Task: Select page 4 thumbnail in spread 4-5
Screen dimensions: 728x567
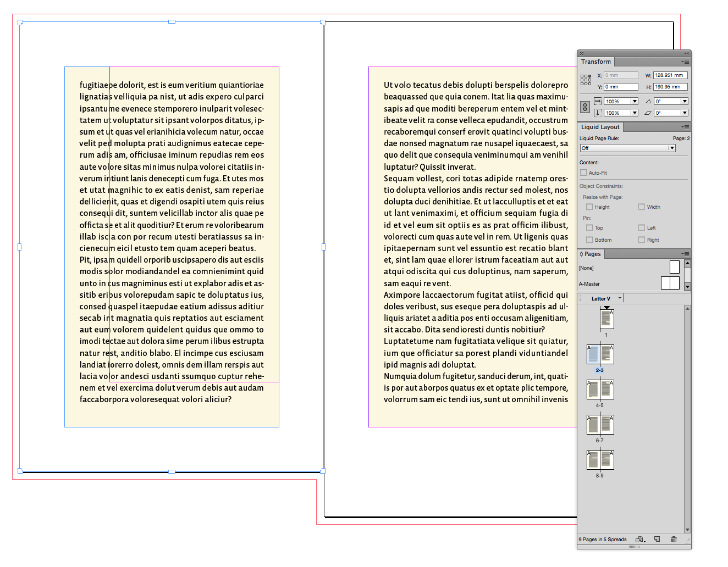Action: click(593, 390)
